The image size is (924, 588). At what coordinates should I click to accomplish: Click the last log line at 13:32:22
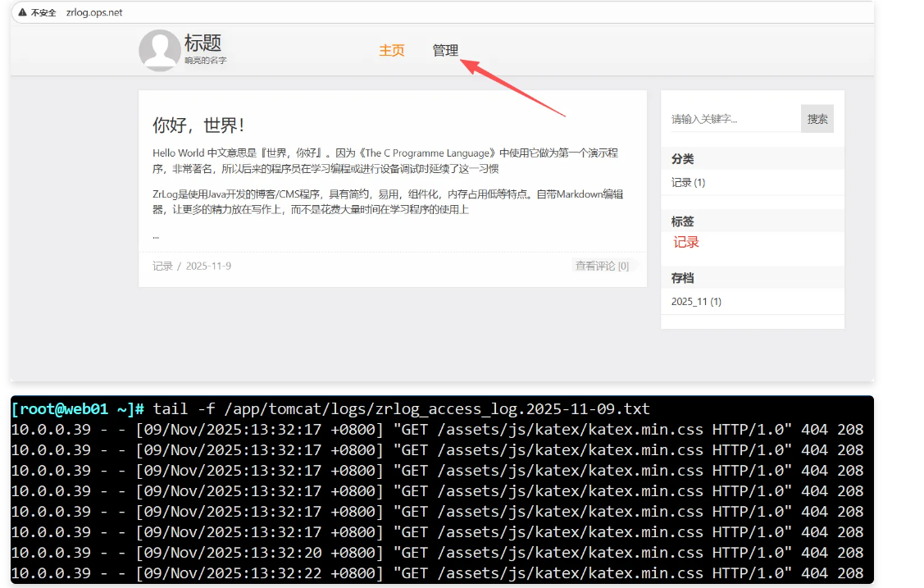click(x=437, y=572)
